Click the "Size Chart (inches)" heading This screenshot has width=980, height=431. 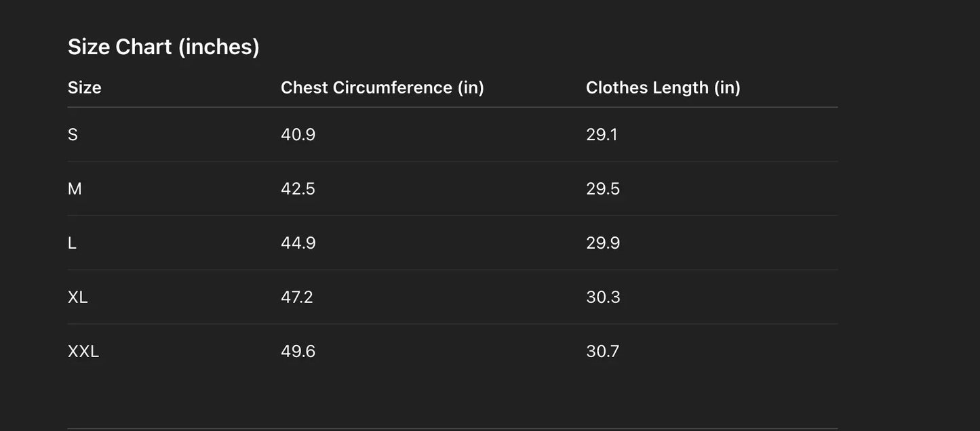click(163, 47)
